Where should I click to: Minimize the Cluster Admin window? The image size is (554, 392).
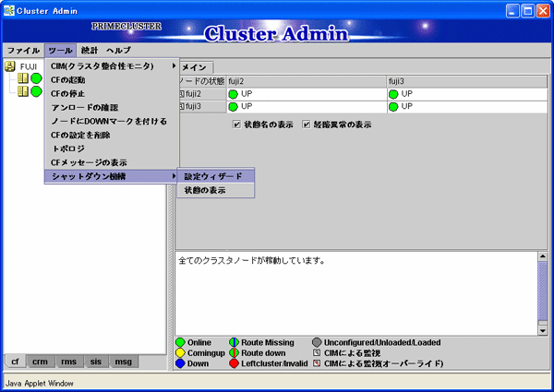click(x=512, y=11)
